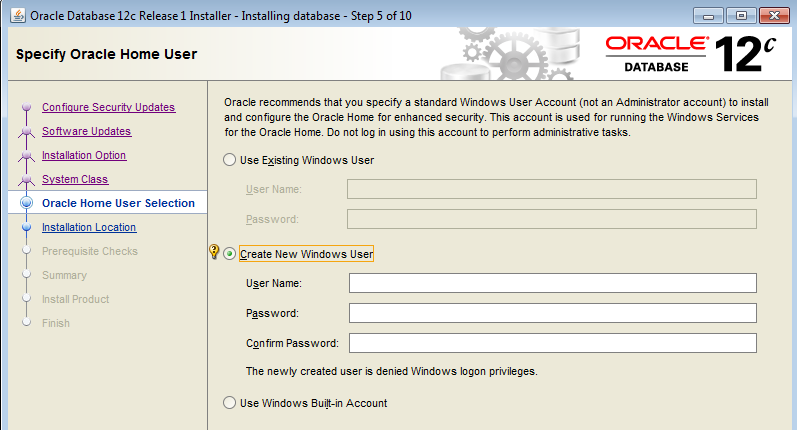797x430 pixels.
Task: Click the Finish step label
Action: (x=55, y=323)
